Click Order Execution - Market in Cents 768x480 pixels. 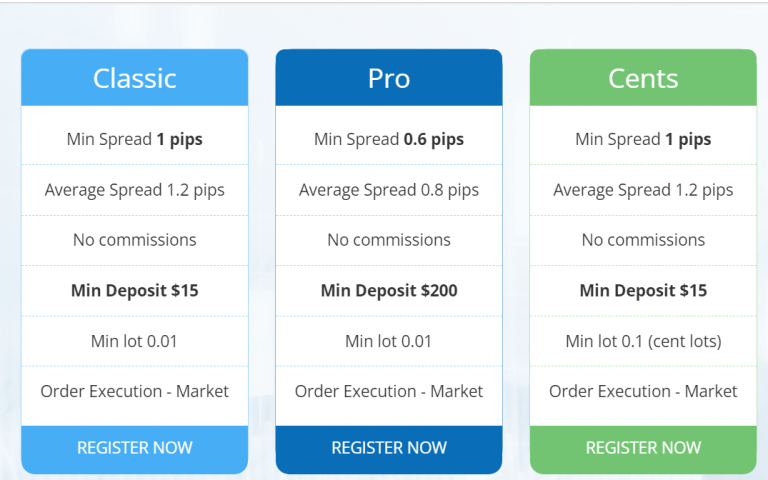click(643, 391)
